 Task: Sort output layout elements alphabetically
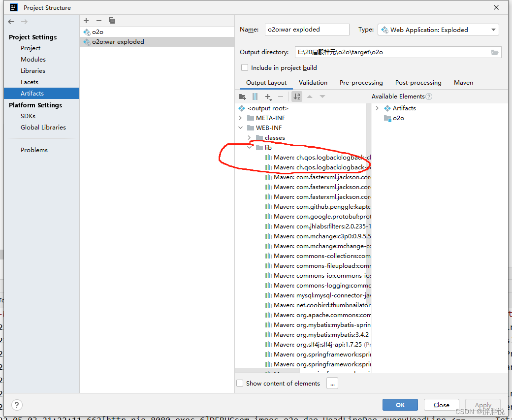[296, 97]
